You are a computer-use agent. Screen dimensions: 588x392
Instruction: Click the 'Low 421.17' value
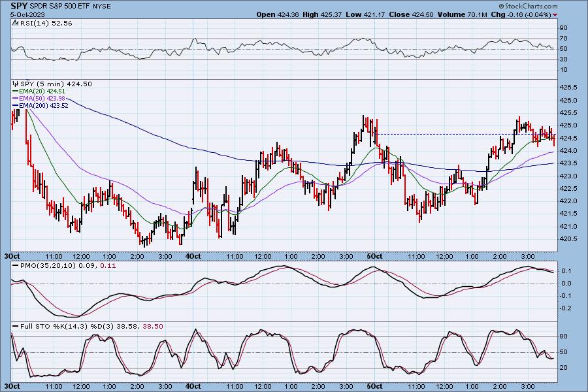click(365, 14)
